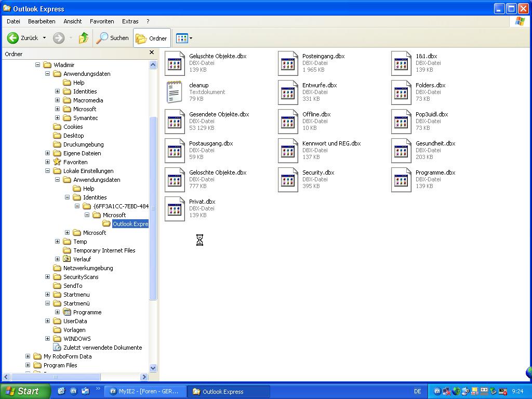Select Entwurfe.dbx file icon
Viewport: 532px width, 399px height.
288,92
